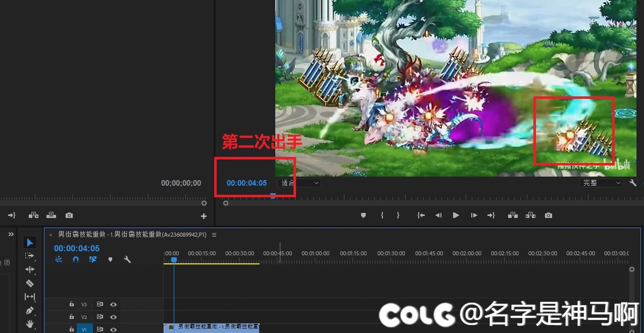This screenshot has height=333, width=644.
Task: Click 00:02:45:00 on the timeline ruler
Action: (580, 253)
